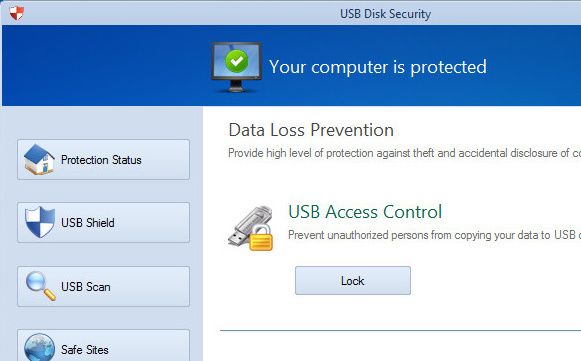Go to the USB Scan section
Image resolution: width=581 pixels, height=361 pixels.
(103, 287)
